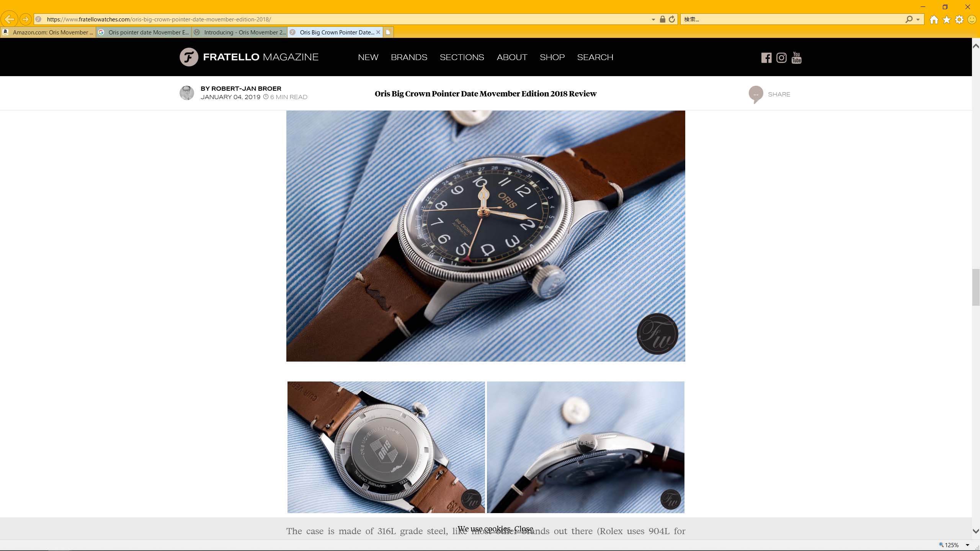
Task: Click the SHARE link
Action: pyautogui.click(x=779, y=95)
